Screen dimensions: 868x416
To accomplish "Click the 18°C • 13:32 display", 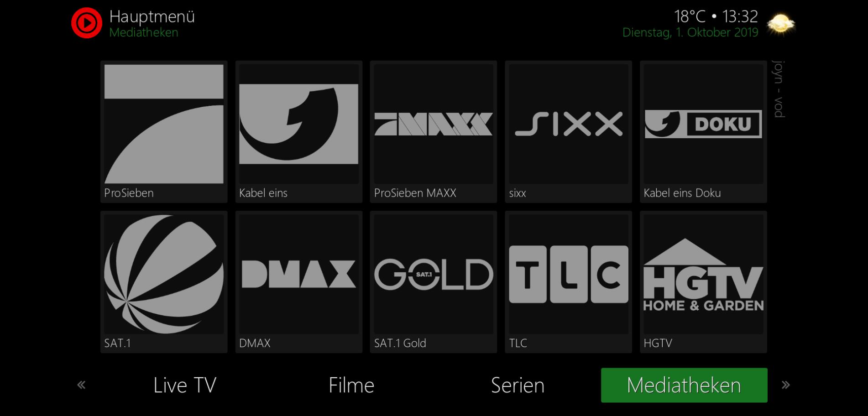I will pyautogui.click(x=716, y=16).
